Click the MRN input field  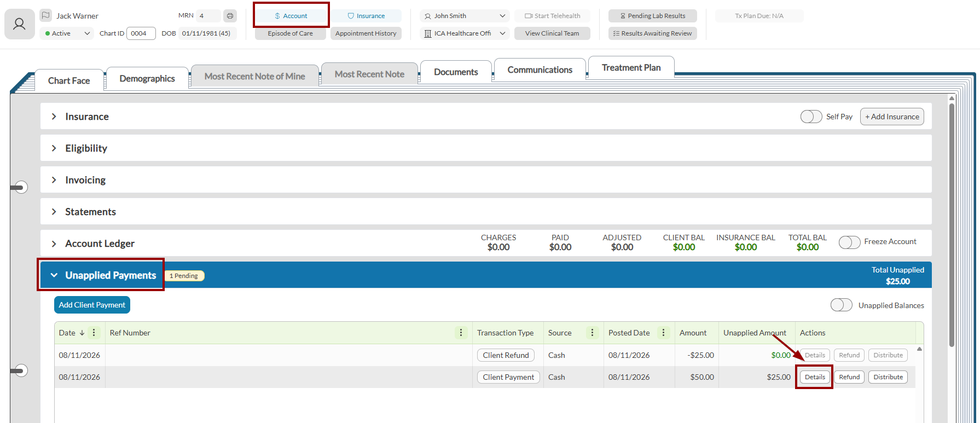(208, 16)
